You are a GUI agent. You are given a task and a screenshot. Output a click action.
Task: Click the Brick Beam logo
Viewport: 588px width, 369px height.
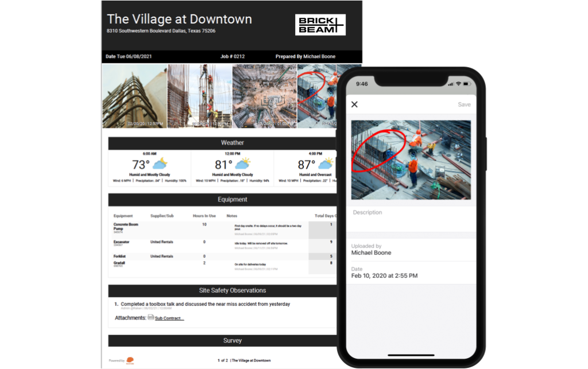pyautogui.click(x=320, y=25)
